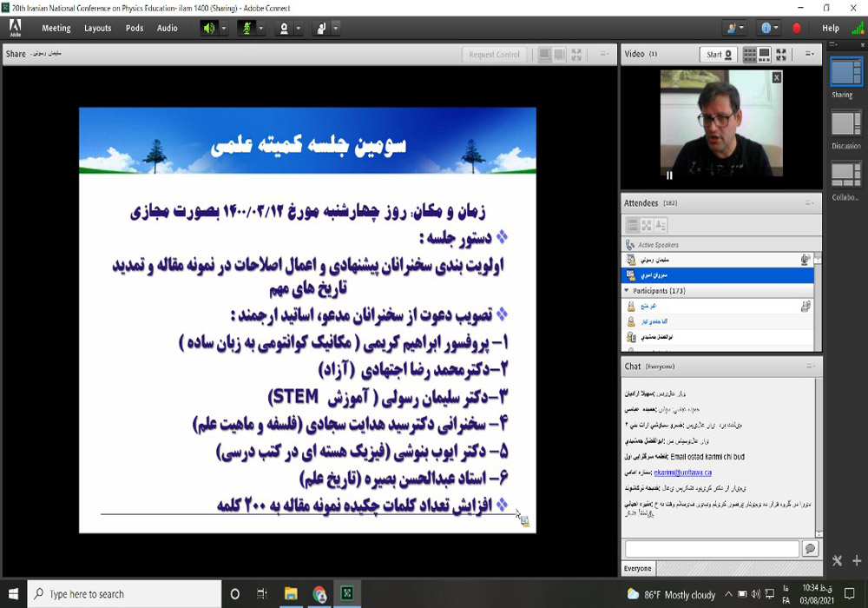Toggle the webcam icon in the toolbar
868x608 pixels.
[x=283, y=28]
